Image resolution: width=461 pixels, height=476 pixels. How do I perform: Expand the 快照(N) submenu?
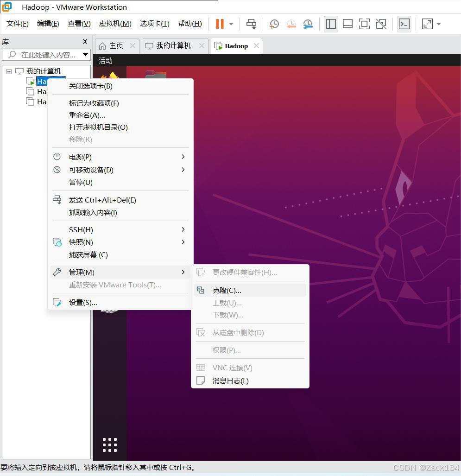click(120, 242)
